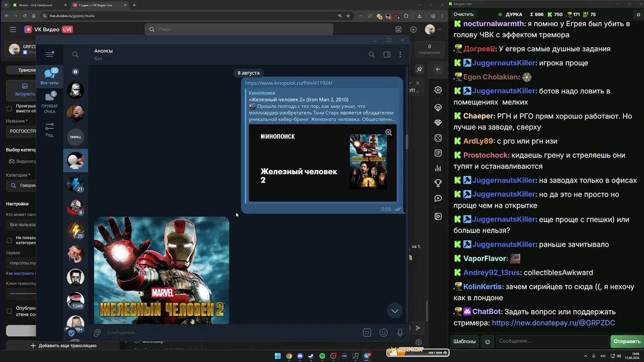Jump to the latest message with the down arrow
The image size is (644, 362).
[395, 311]
